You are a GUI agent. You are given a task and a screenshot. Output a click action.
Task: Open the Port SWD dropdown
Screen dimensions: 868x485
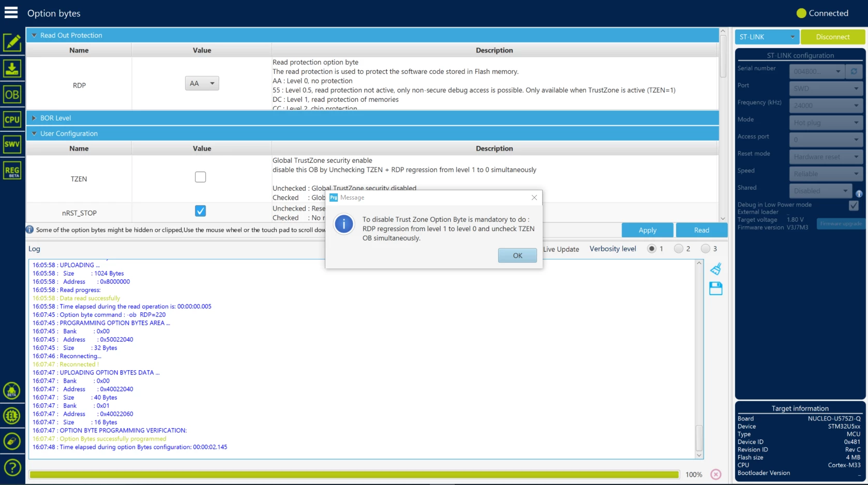(826, 88)
